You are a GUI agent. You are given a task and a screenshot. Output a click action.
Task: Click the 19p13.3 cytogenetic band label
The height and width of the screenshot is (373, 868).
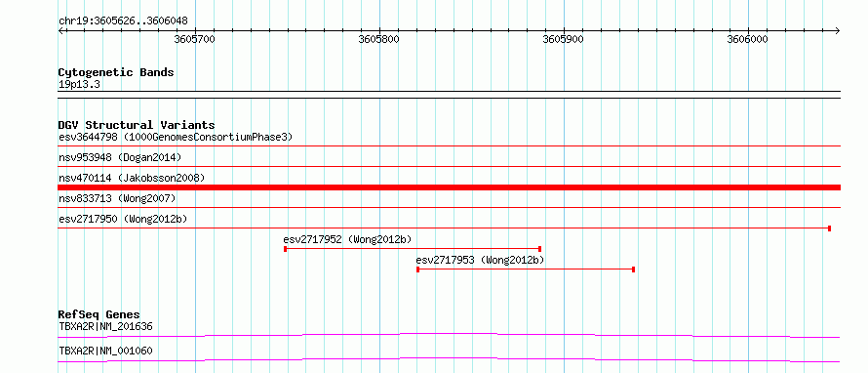coord(80,85)
